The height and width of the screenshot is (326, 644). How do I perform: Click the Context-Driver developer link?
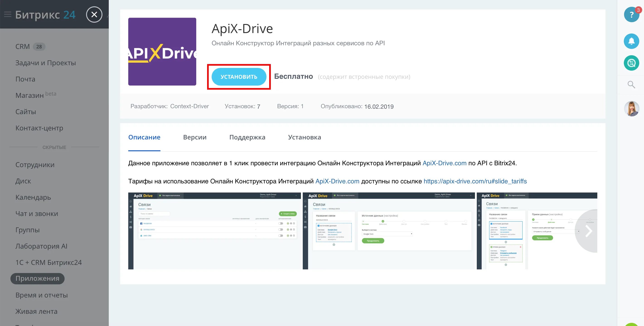[189, 106]
